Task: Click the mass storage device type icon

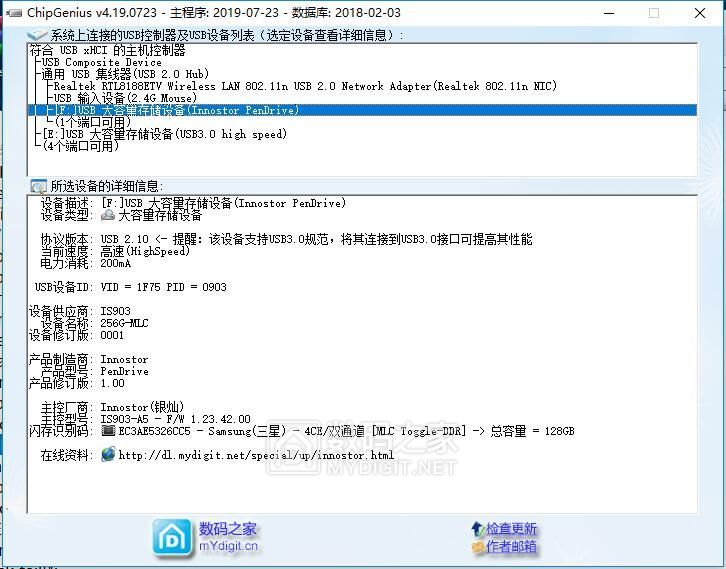Action: click(108, 215)
